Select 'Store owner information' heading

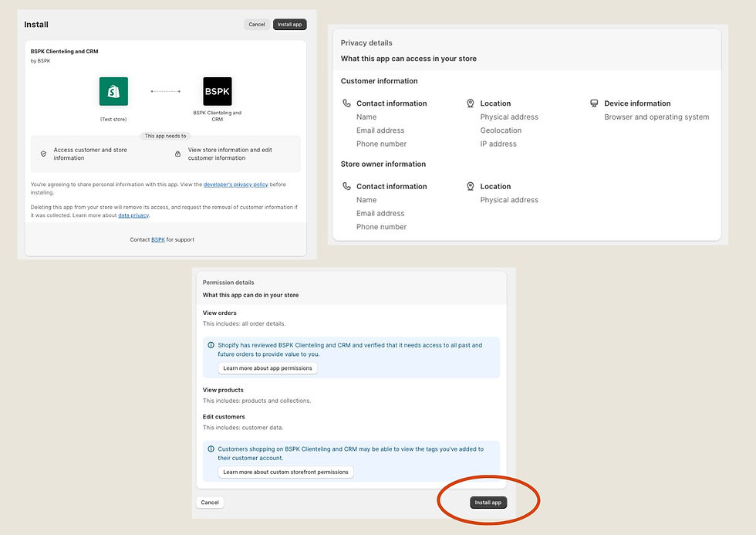pos(383,164)
